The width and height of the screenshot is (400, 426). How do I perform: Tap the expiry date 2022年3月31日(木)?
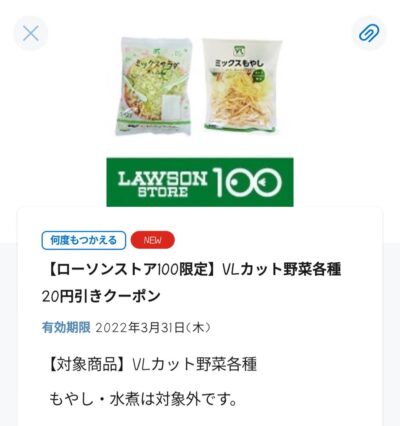click(153, 328)
